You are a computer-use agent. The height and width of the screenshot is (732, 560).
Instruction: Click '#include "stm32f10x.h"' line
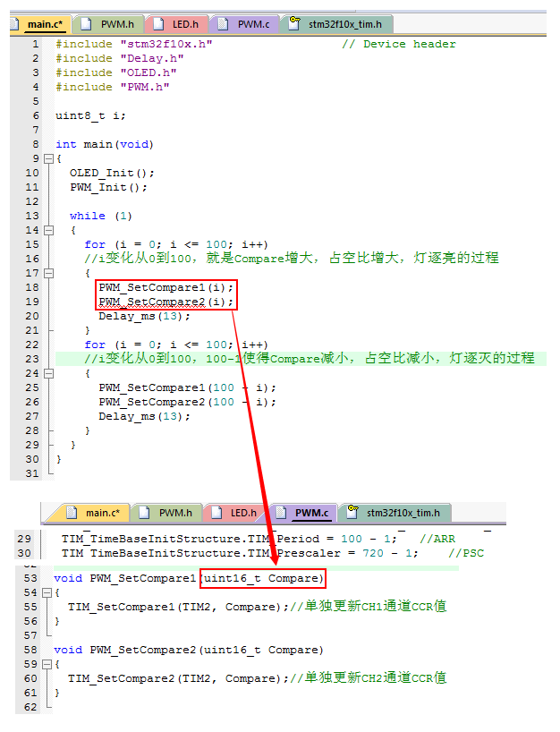(134, 44)
